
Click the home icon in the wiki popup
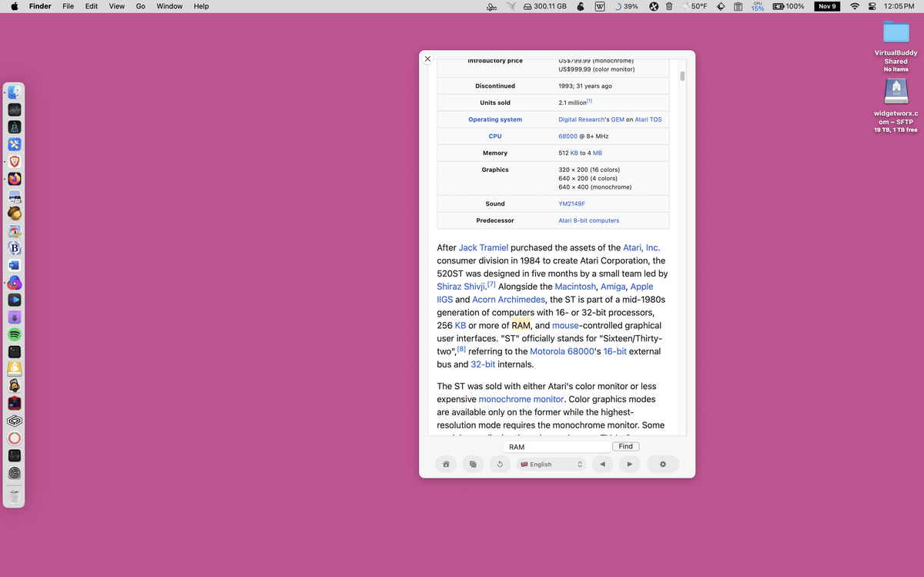coord(446,465)
